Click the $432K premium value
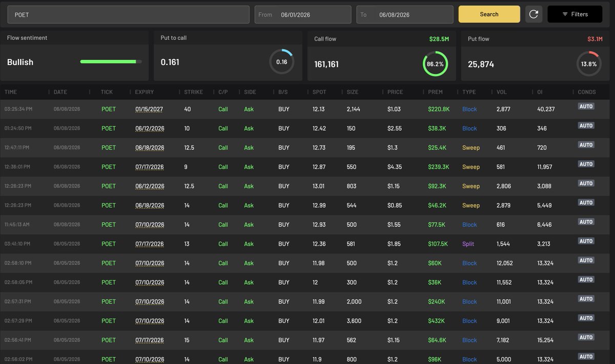This screenshot has height=364, width=615. point(437,321)
